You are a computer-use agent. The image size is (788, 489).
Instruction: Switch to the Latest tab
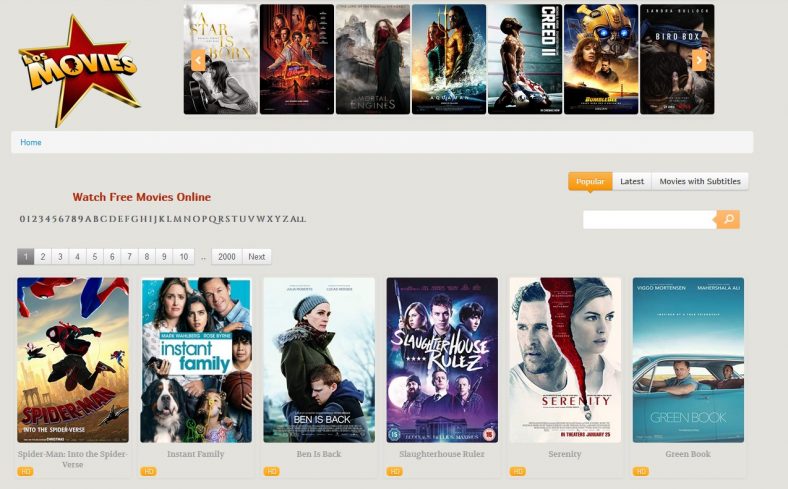click(632, 181)
